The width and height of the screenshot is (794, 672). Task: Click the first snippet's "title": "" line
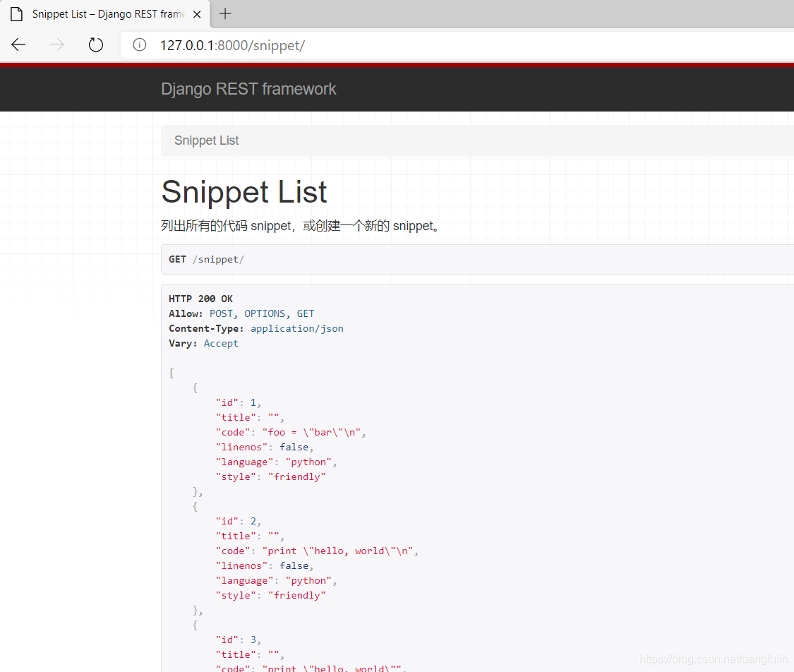(x=250, y=417)
